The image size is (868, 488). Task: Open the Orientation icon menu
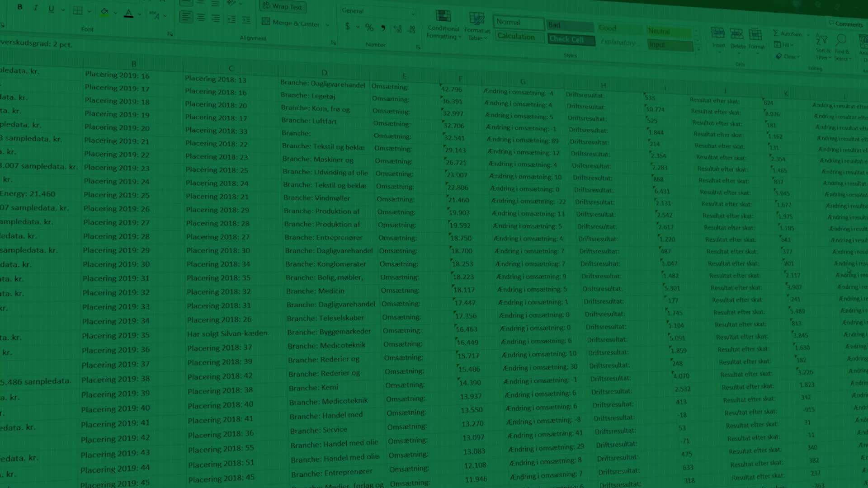[x=231, y=3]
